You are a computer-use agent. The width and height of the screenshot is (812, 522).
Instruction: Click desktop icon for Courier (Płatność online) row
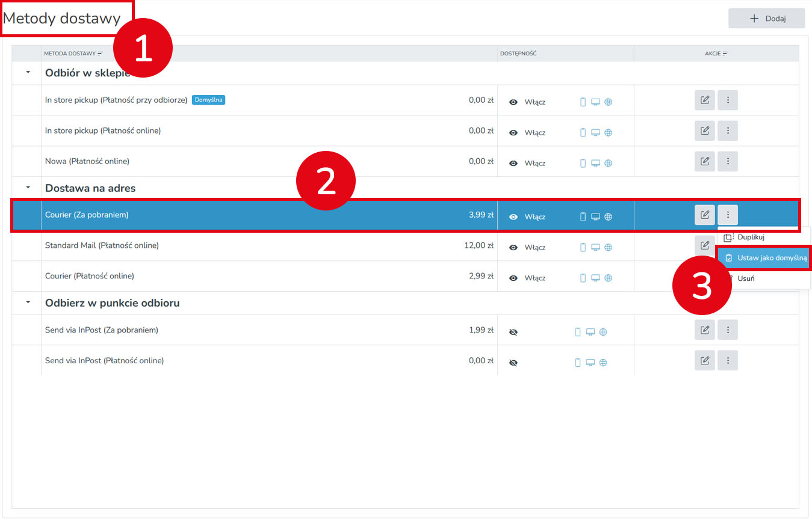tap(595, 278)
